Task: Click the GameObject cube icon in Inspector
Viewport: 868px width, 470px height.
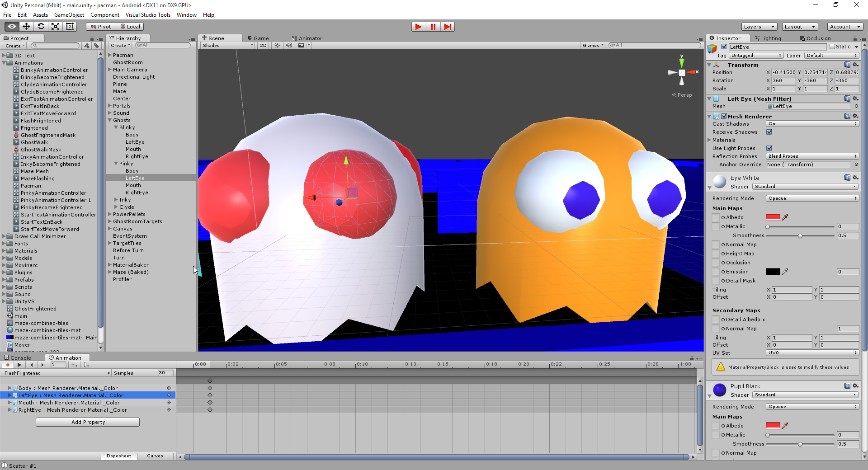Action: 712,48
